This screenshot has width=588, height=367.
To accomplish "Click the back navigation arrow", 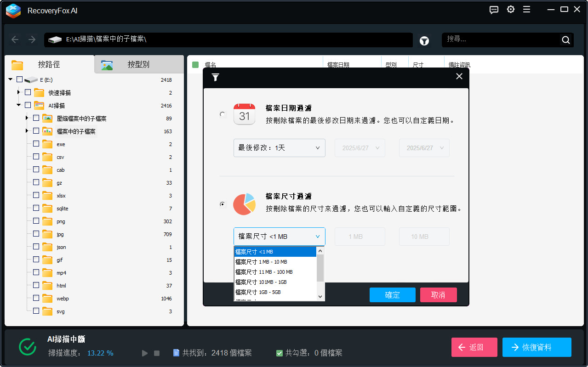I will pos(15,40).
